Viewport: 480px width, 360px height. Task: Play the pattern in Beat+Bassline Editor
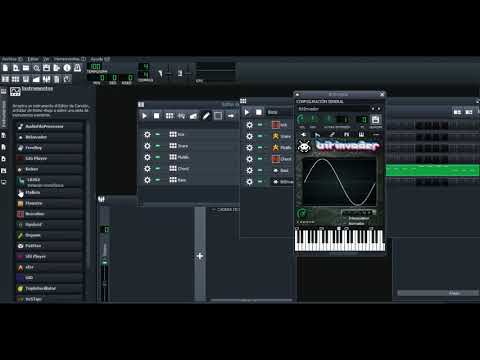247,112
